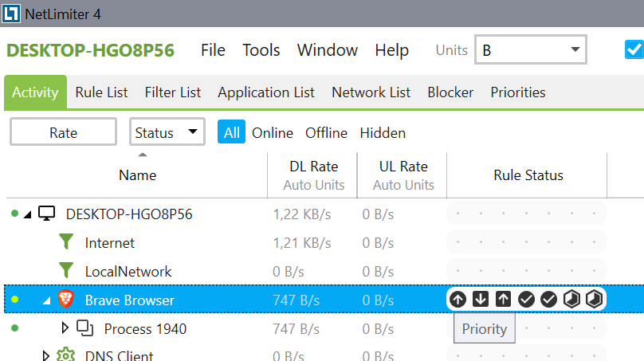
Task: Click the green DESKTOP-HGO8P56 header title
Action: 90,50
